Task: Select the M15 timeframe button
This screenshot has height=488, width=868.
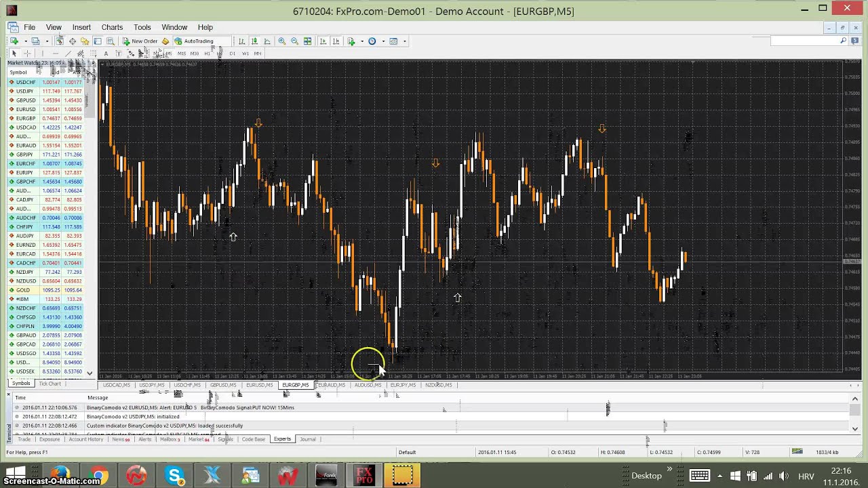Action: pyautogui.click(x=182, y=54)
